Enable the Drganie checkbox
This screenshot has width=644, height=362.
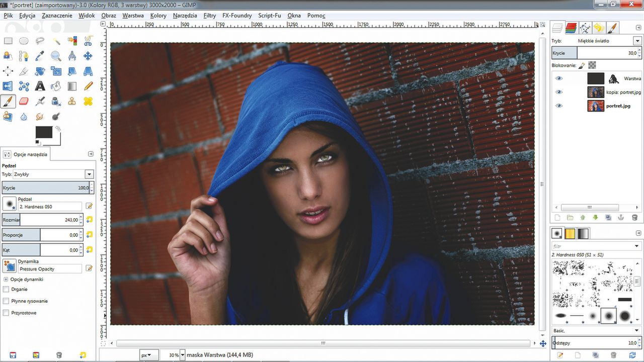(6, 290)
